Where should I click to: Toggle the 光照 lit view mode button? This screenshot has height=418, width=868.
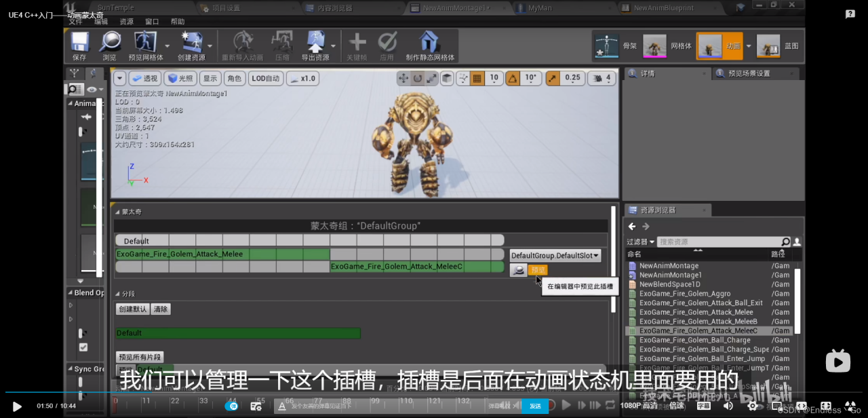pyautogui.click(x=180, y=79)
